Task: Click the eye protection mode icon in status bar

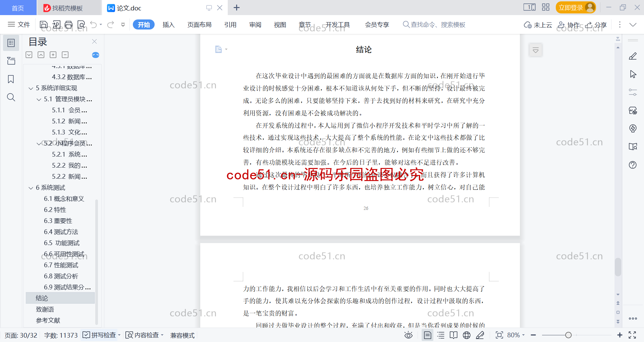Action: click(x=409, y=335)
